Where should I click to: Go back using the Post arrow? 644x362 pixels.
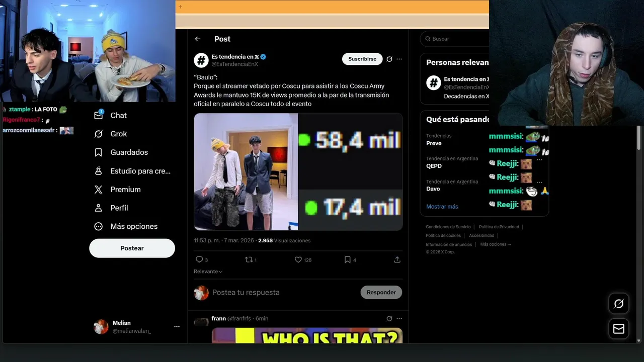pos(198,39)
